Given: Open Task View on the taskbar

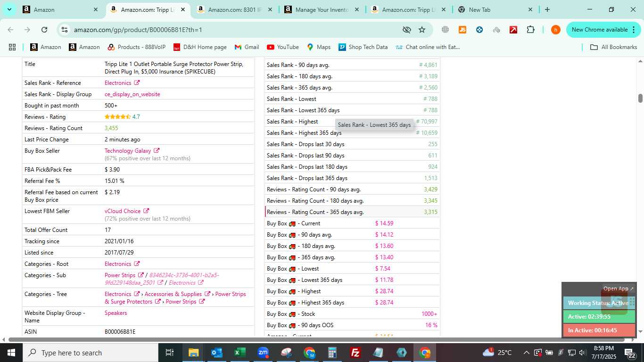Looking at the screenshot, I should tap(170, 353).
